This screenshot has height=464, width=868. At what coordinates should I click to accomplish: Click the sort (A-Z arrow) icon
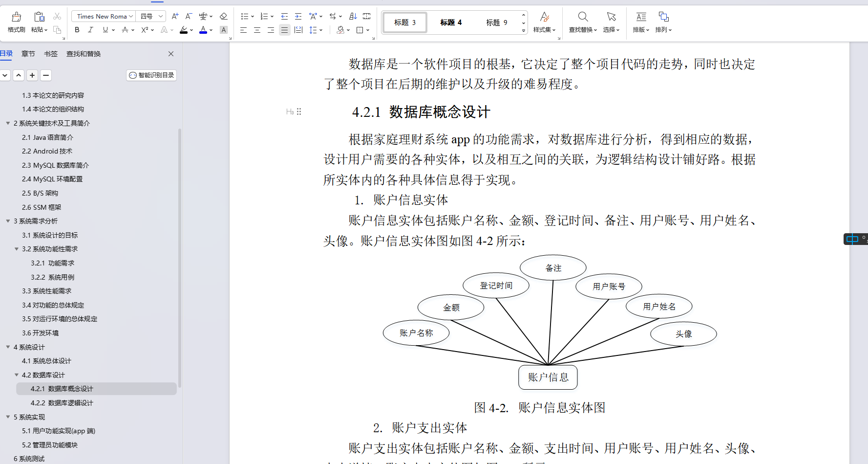tap(353, 16)
